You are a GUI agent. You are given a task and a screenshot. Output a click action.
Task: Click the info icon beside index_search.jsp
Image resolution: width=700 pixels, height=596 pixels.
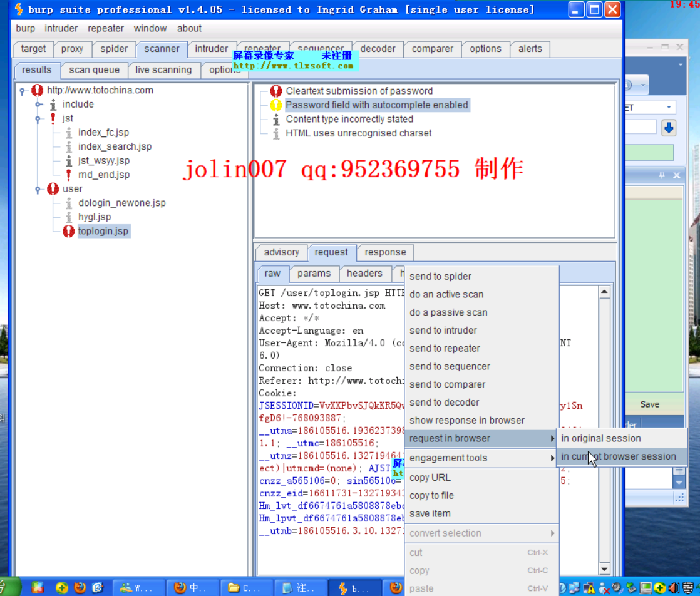click(69, 147)
